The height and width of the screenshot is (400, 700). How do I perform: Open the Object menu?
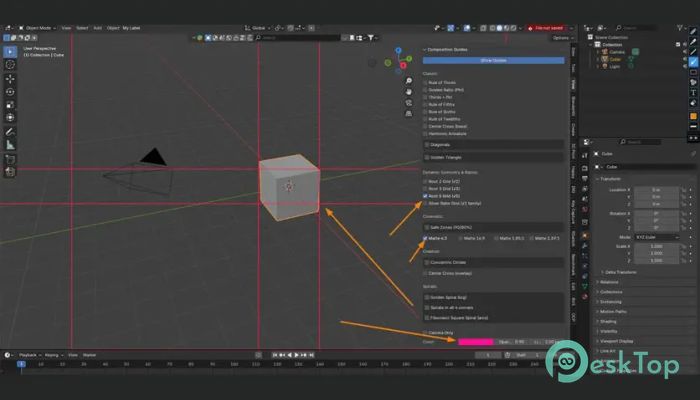coord(113,28)
